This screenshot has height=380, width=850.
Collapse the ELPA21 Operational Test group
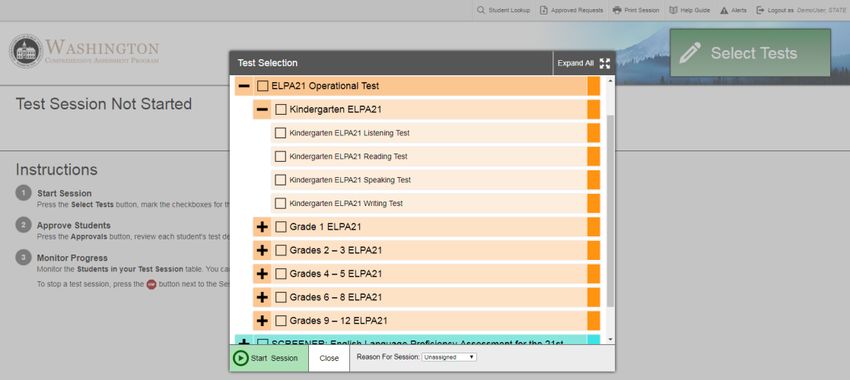244,86
